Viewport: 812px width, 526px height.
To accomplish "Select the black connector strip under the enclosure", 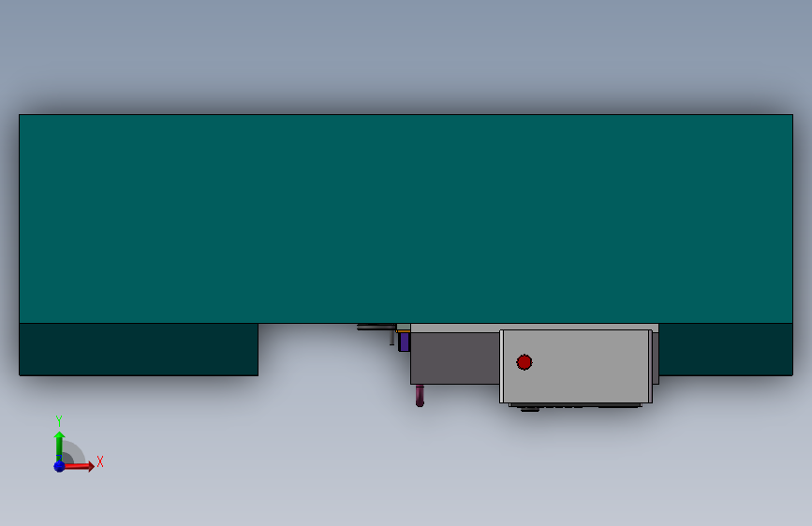I will pyautogui.click(x=575, y=406).
